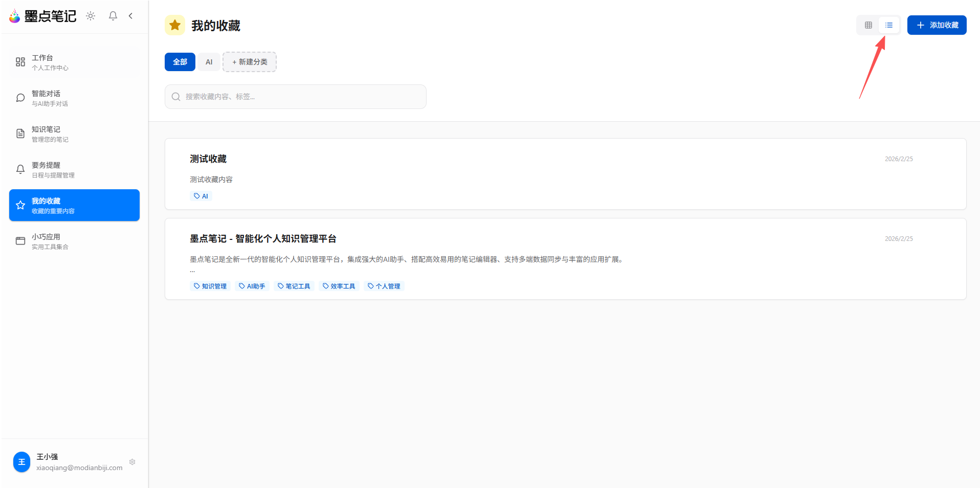Select the 全部 filter tab
Screen dimensions: 980x488
click(180, 61)
